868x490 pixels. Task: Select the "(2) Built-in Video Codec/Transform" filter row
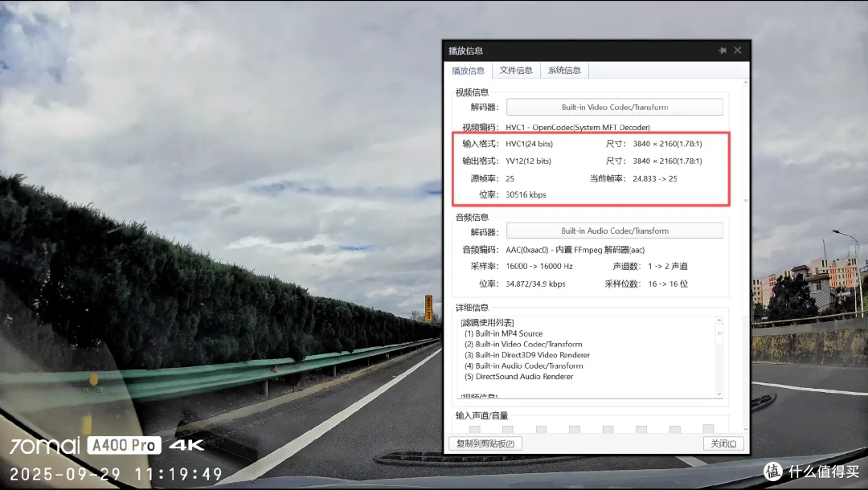coord(523,344)
